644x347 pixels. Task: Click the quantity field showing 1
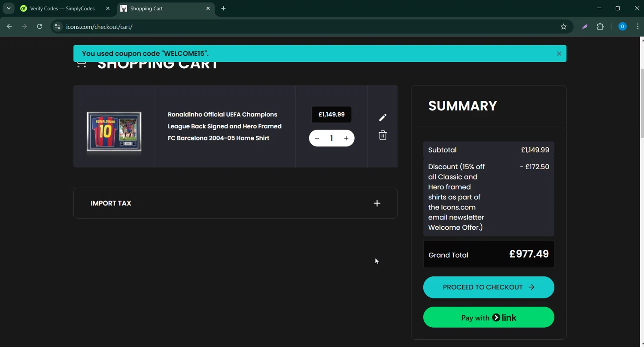click(x=331, y=138)
